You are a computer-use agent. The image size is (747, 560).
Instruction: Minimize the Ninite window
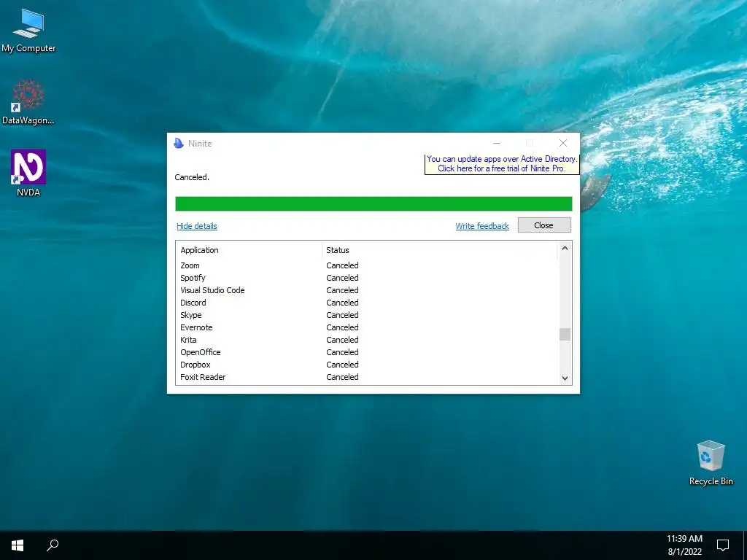[x=496, y=143]
